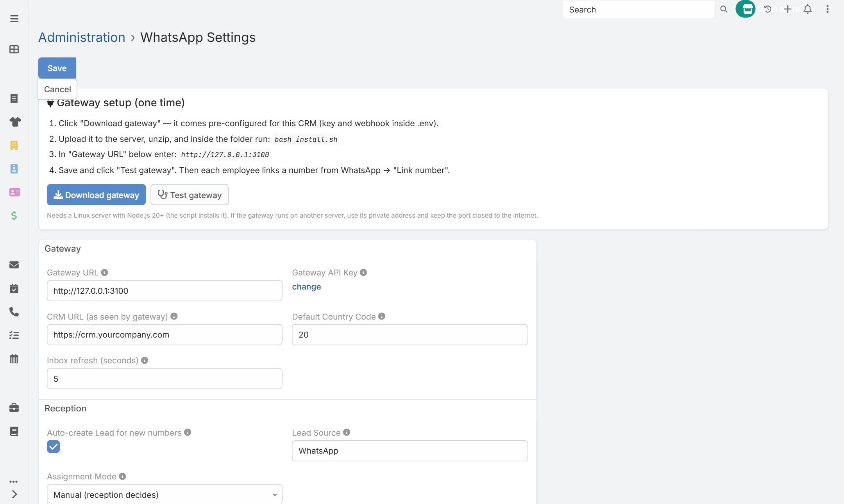This screenshot has width=844, height=504.
Task: Open the dashboard grid icon in sidebar
Action: click(x=14, y=49)
